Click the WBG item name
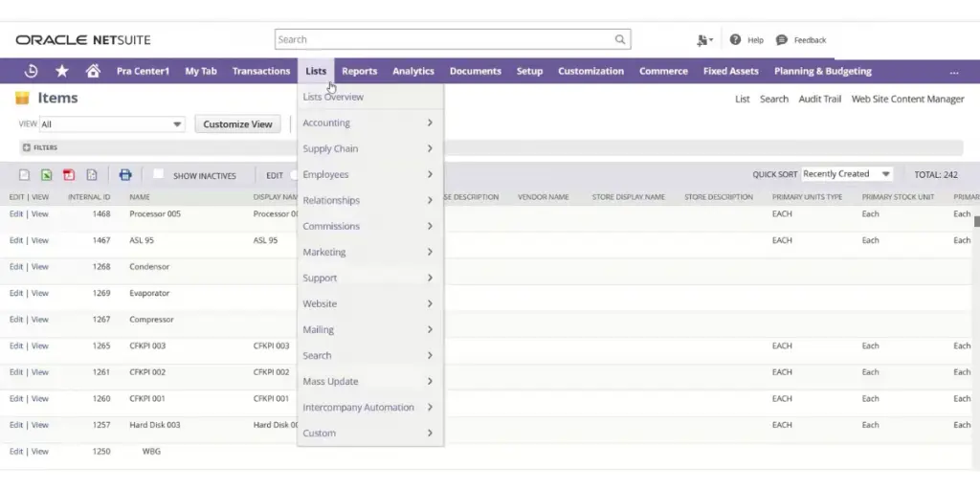The height and width of the screenshot is (490, 980). 151,452
